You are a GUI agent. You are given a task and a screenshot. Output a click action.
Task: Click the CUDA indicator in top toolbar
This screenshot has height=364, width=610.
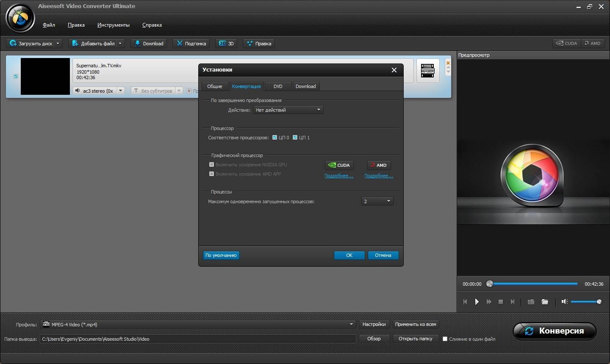tap(566, 43)
